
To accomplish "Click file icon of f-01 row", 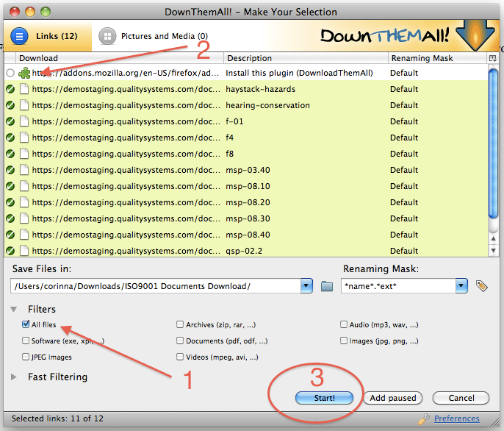I will [24, 121].
